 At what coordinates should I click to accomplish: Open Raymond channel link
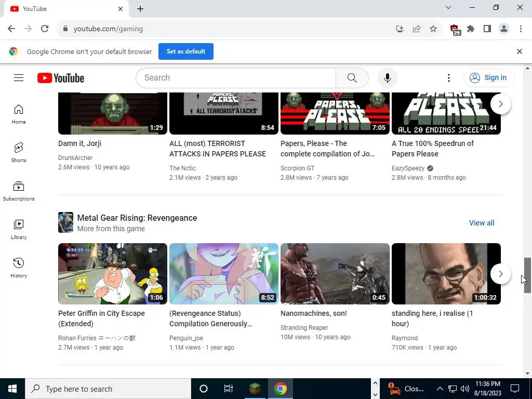coord(404,338)
